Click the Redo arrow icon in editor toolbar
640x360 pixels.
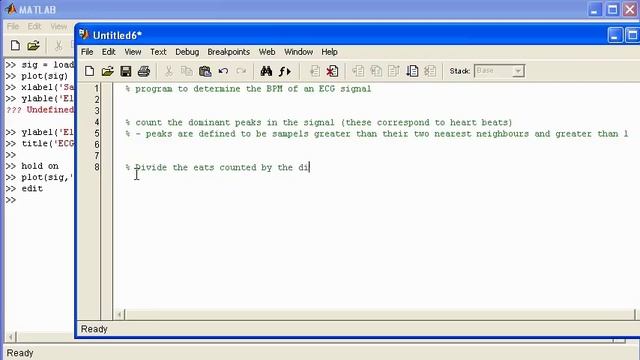click(241, 71)
